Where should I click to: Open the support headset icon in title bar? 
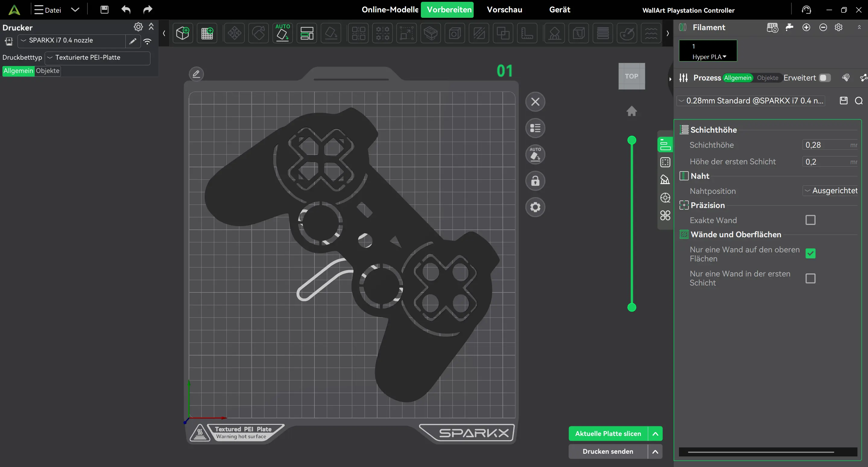pos(806,10)
